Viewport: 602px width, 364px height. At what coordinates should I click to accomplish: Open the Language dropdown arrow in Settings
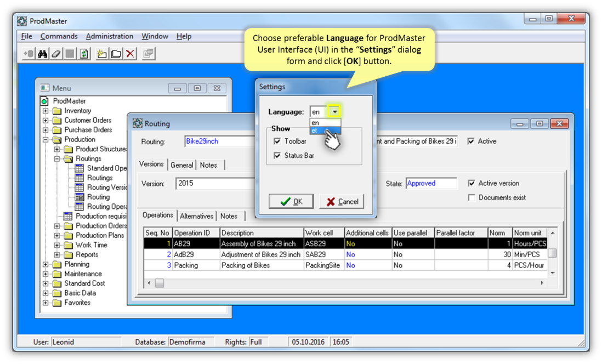tap(335, 112)
